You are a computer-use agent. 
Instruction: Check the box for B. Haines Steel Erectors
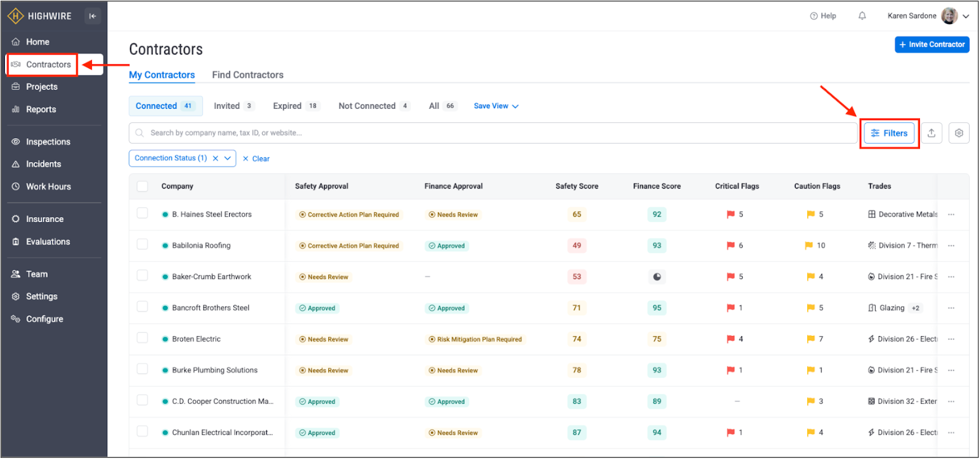coord(142,213)
